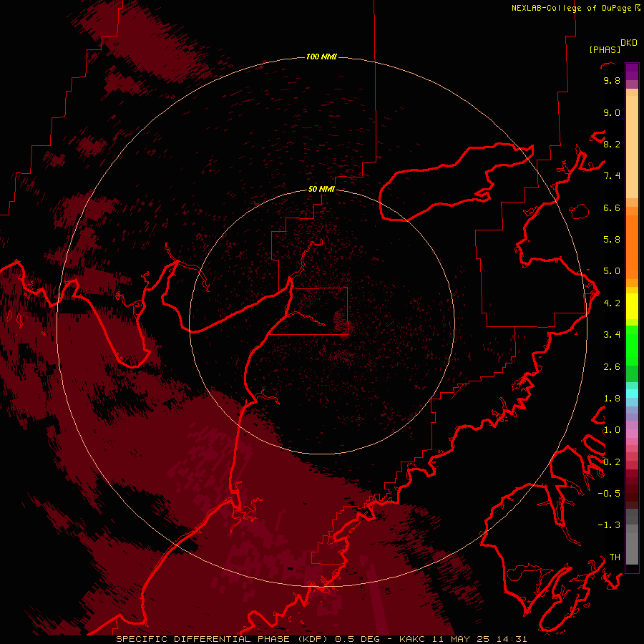
Task: Click the NEXLAB-College of DuPage credit text
Action: click(572, 8)
